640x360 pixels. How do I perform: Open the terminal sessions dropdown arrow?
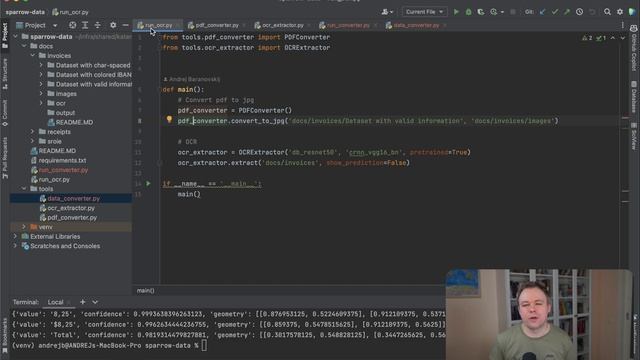(x=95, y=302)
